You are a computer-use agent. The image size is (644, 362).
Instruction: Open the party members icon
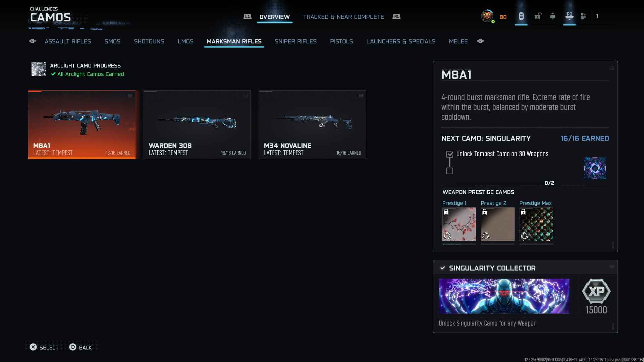point(583,16)
